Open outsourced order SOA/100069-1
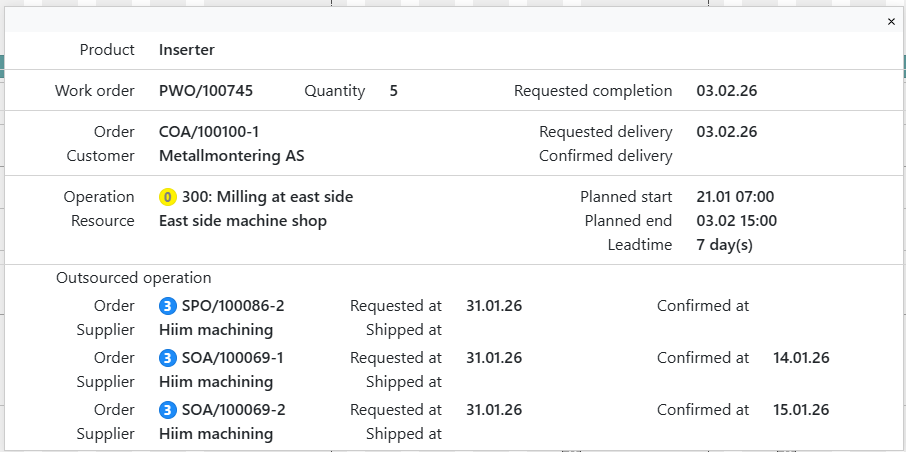The width and height of the screenshot is (906, 452). (x=233, y=358)
